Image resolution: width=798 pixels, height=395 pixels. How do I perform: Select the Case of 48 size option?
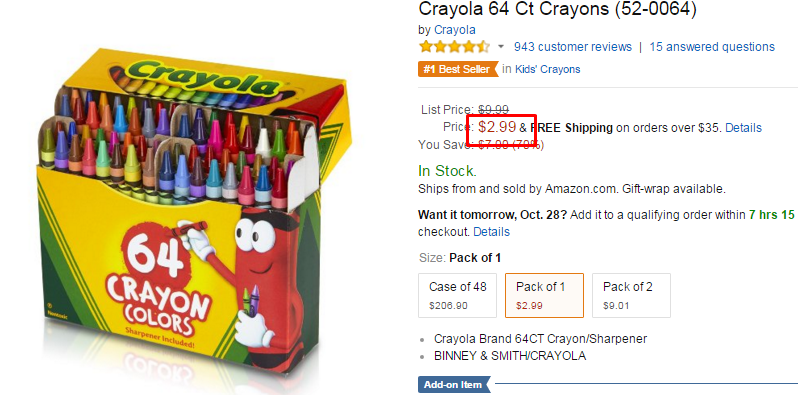(x=458, y=295)
